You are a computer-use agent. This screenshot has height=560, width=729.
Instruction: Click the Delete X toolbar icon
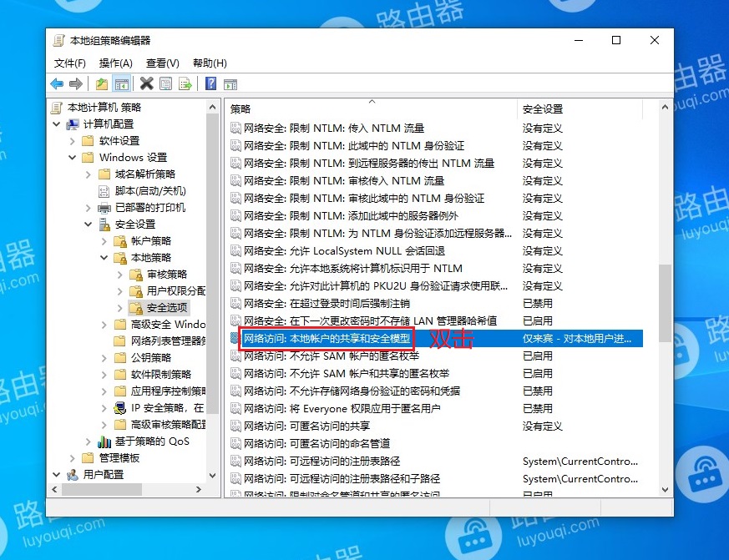point(146,83)
